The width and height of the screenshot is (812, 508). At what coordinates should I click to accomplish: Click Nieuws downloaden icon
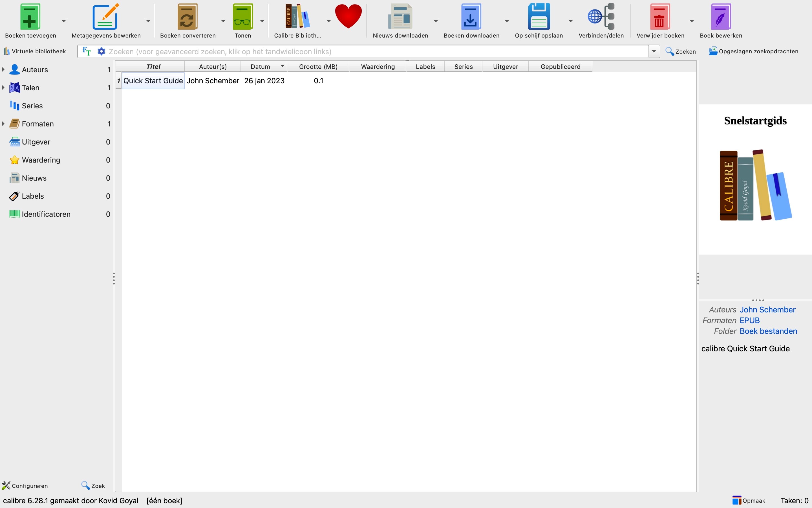pos(400,16)
